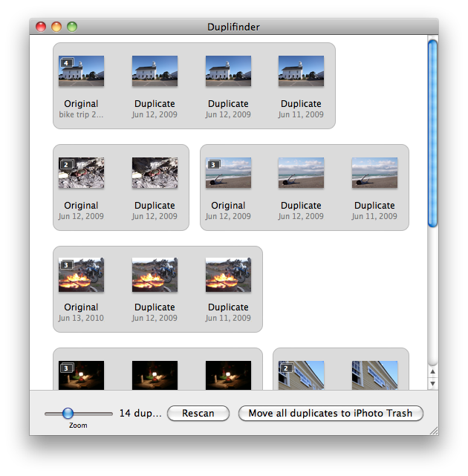Click the scrollbar up arrow
468x476 pixels.
click(432, 371)
